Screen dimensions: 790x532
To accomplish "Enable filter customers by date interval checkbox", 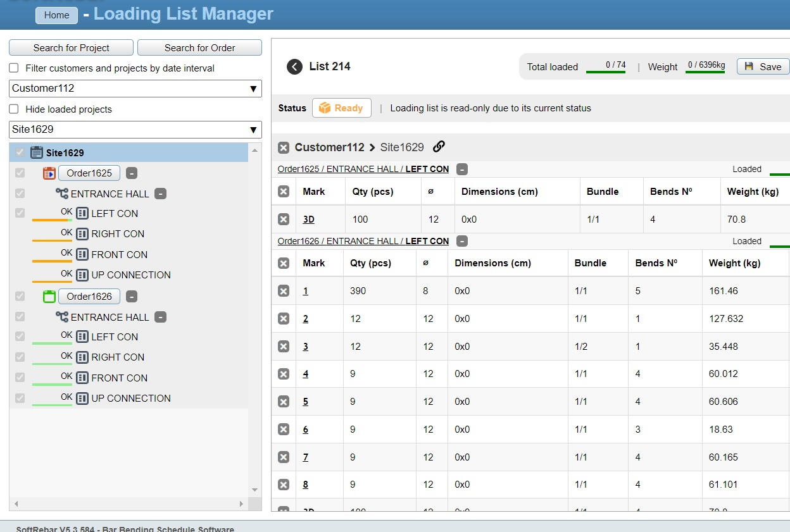I will pyautogui.click(x=14, y=68).
